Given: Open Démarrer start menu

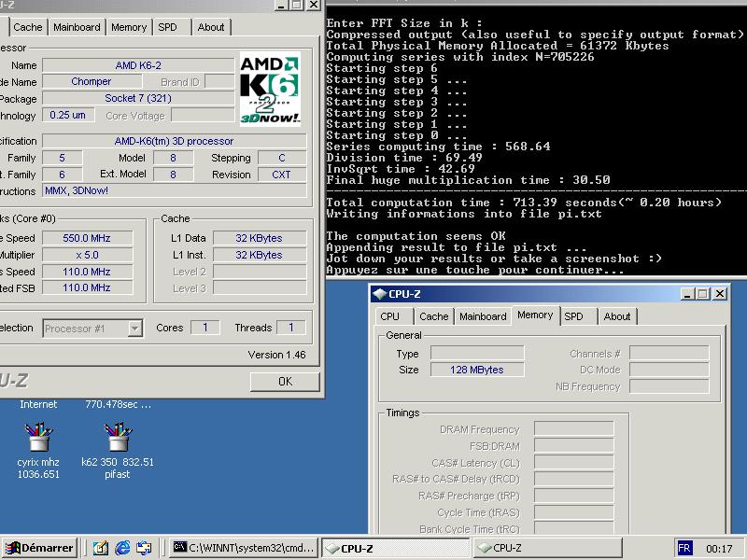Looking at the screenshot, I should pos(39,548).
